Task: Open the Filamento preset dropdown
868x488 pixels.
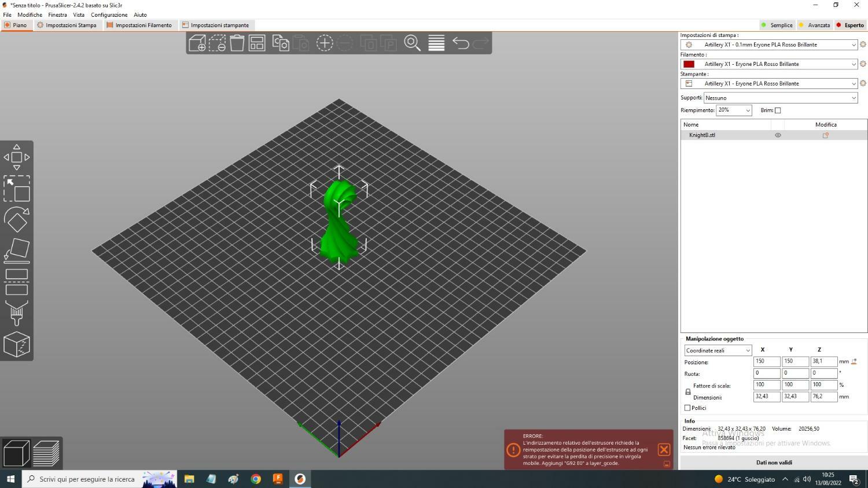Action: click(769, 64)
